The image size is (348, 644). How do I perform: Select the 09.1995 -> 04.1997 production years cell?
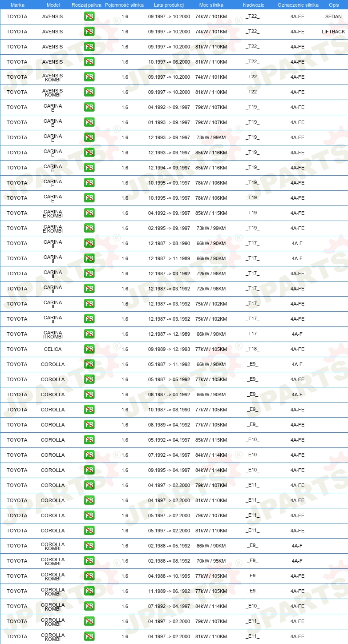[169, 470]
